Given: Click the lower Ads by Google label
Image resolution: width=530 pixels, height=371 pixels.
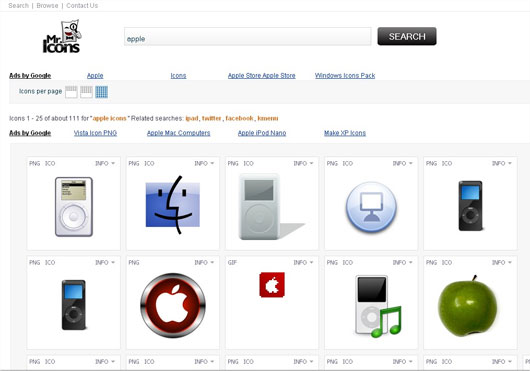Looking at the screenshot, I should 30,133.
